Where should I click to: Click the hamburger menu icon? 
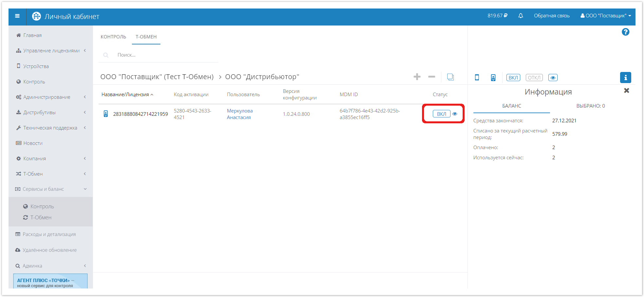tap(17, 16)
